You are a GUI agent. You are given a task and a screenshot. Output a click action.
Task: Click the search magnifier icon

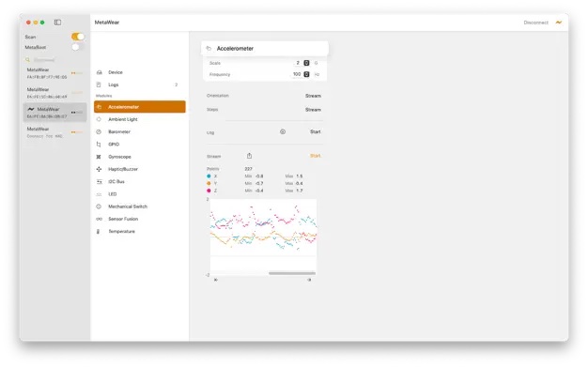pos(27,60)
